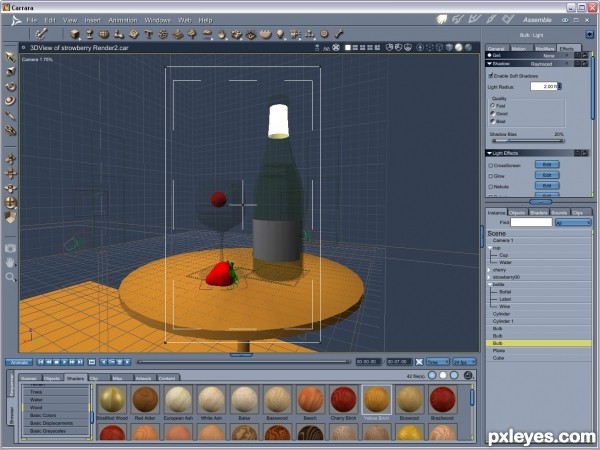Click Edit button for Nebula
600x450 pixels.
[547, 186]
